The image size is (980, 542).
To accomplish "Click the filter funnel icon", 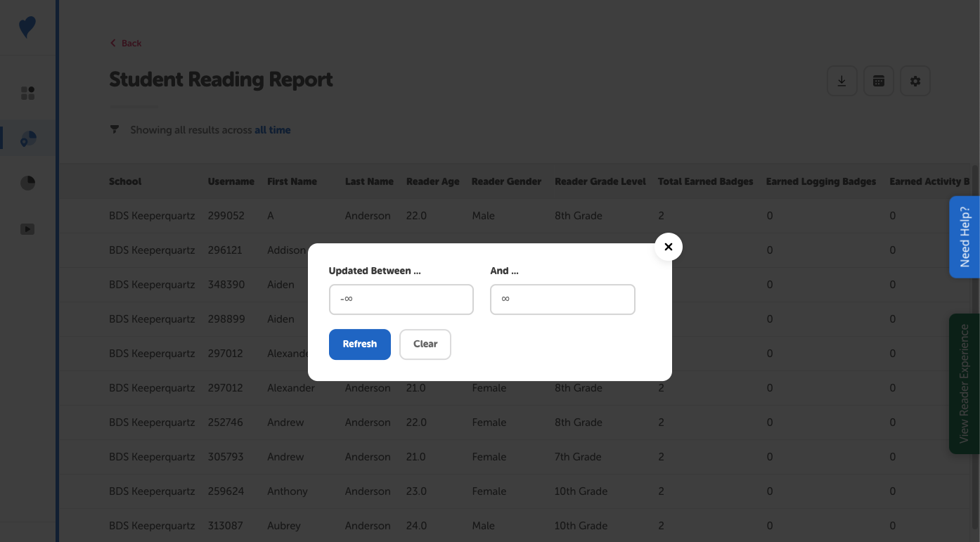I will pyautogui.click(x=114, y=129).
